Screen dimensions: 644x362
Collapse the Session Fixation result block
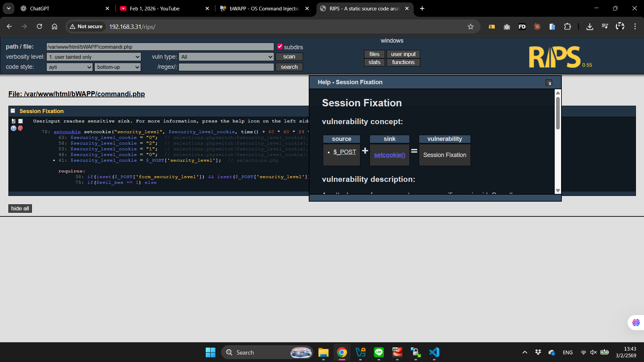(x=13, y=111)
